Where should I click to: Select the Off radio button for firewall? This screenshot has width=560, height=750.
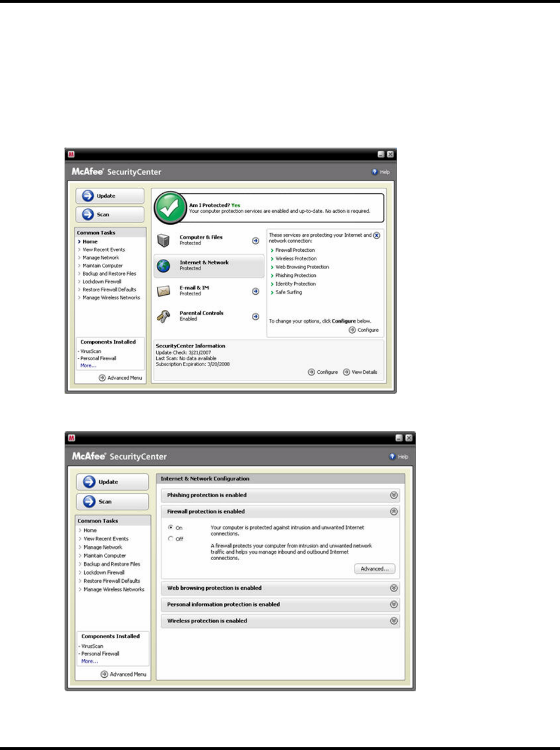pos(171,539)
